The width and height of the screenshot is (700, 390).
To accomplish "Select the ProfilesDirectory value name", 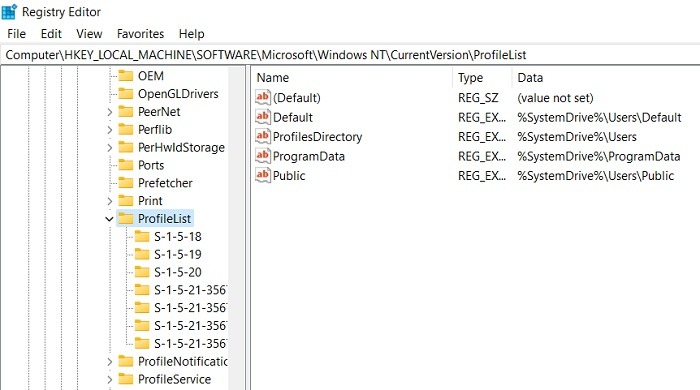I will 317,137.
